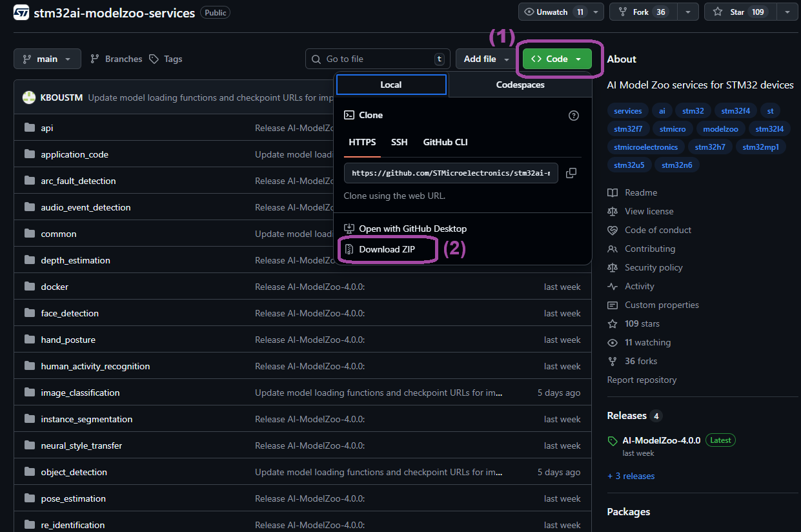Click Report repository link

(x=642, y=380)
